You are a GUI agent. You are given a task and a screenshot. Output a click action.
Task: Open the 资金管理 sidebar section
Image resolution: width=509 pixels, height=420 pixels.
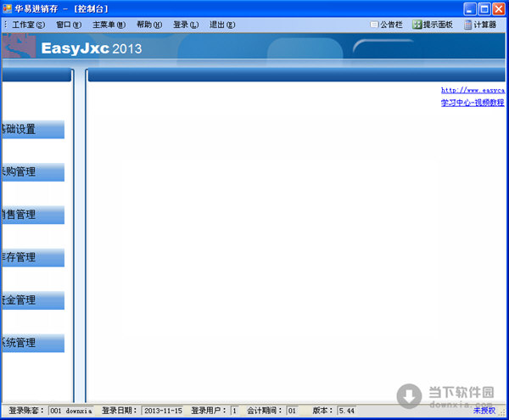pos(33,300)
